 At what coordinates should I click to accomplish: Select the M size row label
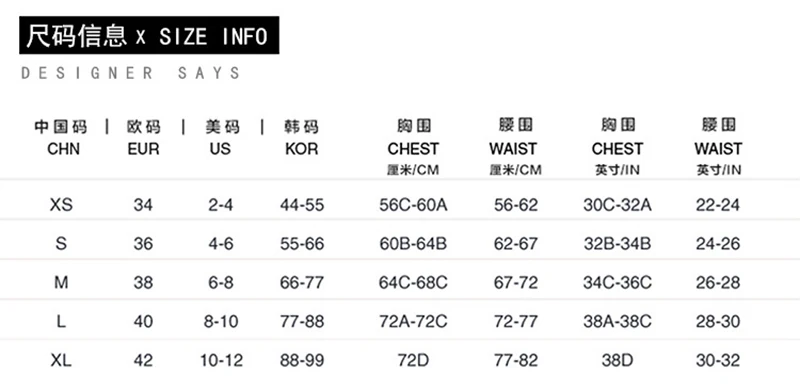(61, 282)
